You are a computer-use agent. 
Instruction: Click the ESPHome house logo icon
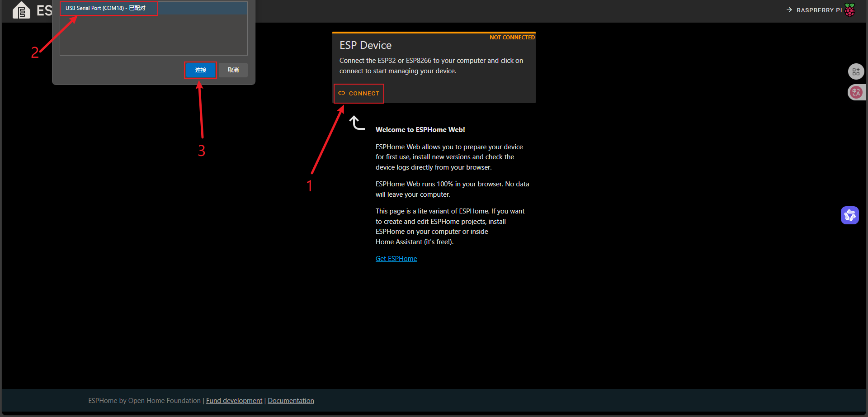pos(21,10)
